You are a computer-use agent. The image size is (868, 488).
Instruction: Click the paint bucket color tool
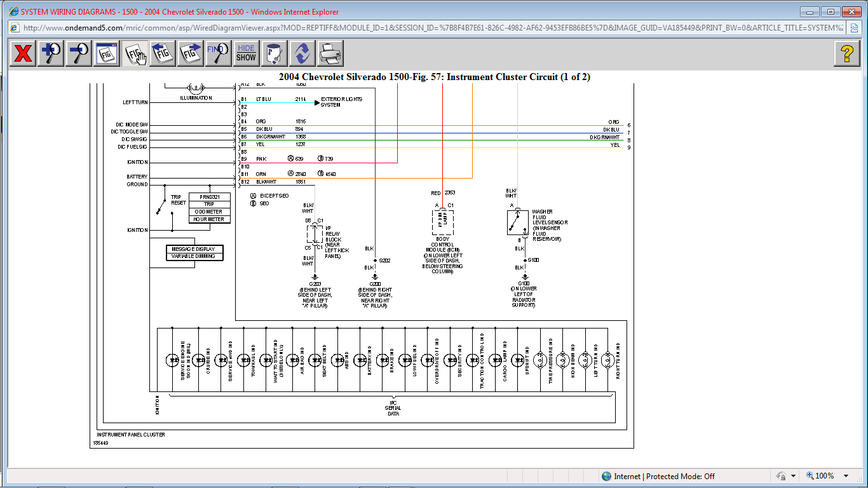coord(274,53)
